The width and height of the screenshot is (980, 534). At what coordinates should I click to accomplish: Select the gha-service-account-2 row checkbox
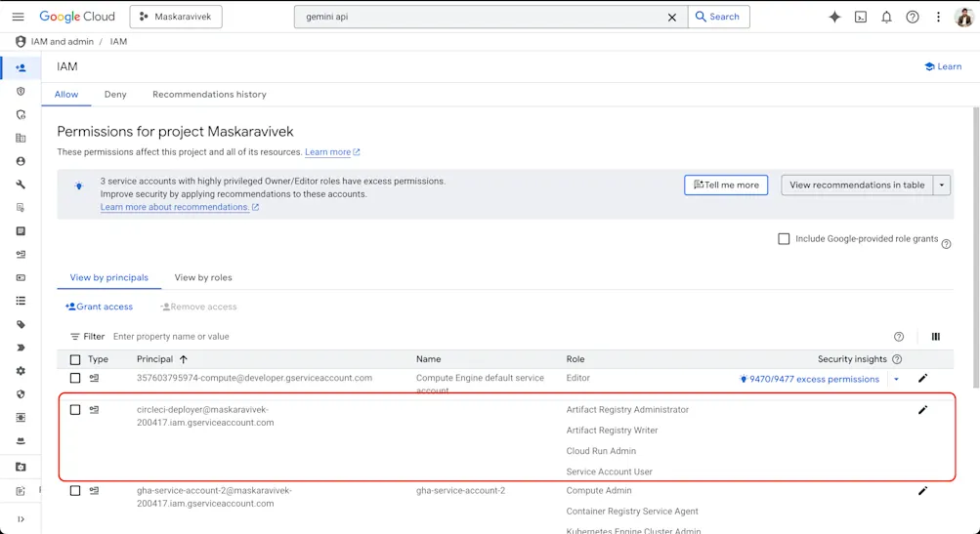click(75, 491)
